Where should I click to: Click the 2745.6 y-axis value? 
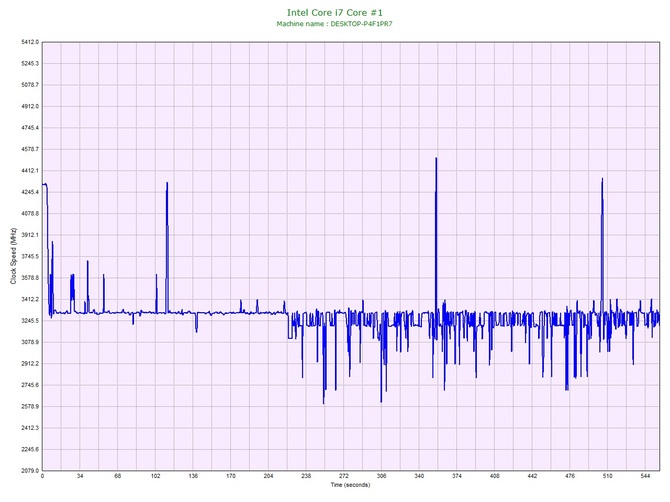(30, 385)
